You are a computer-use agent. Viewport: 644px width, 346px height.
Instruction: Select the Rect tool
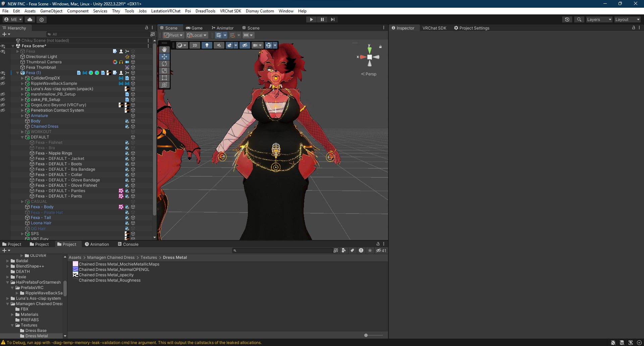pos(164,78)
